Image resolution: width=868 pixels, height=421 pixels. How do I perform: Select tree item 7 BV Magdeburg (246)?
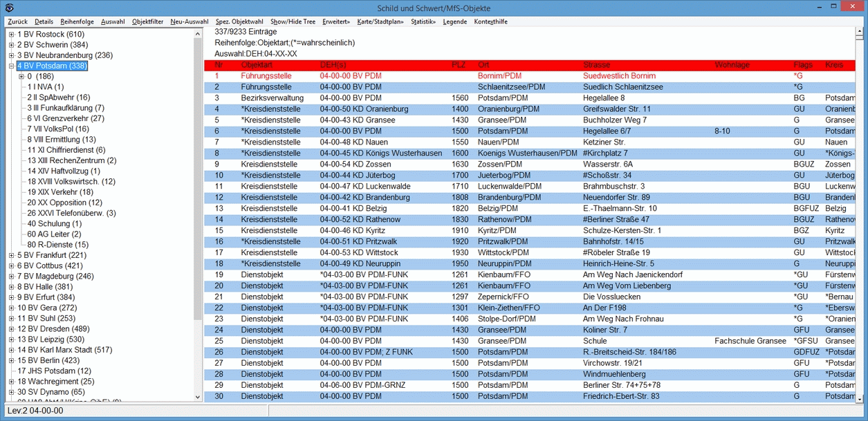[x=55, y=277]
